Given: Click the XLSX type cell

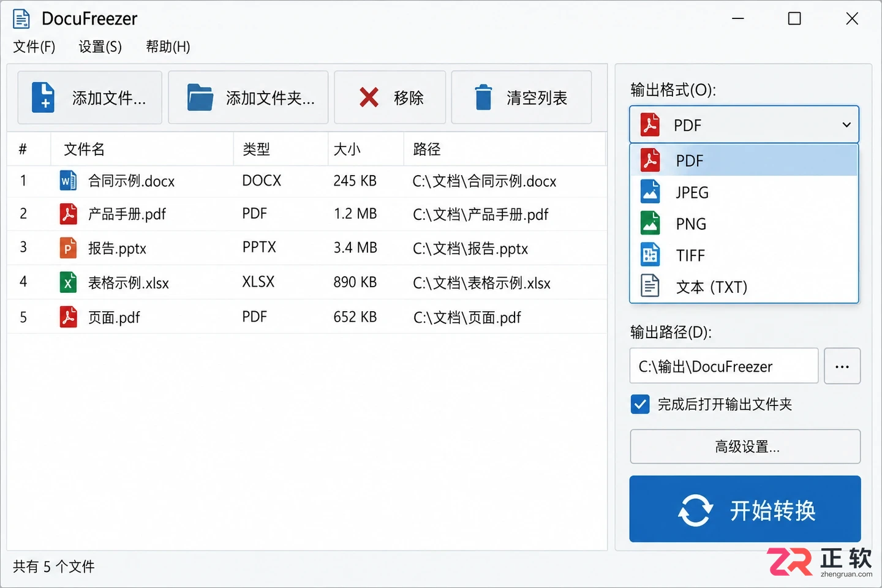Looking at the screenshot, I should tap(258, 282).
